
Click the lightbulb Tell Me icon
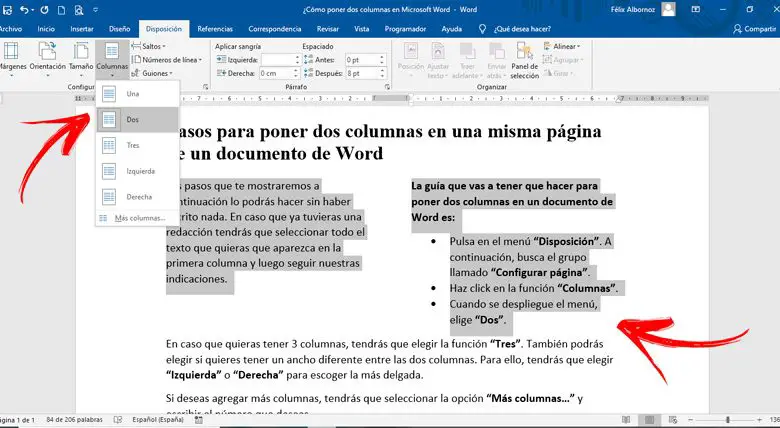pos(482,29)
